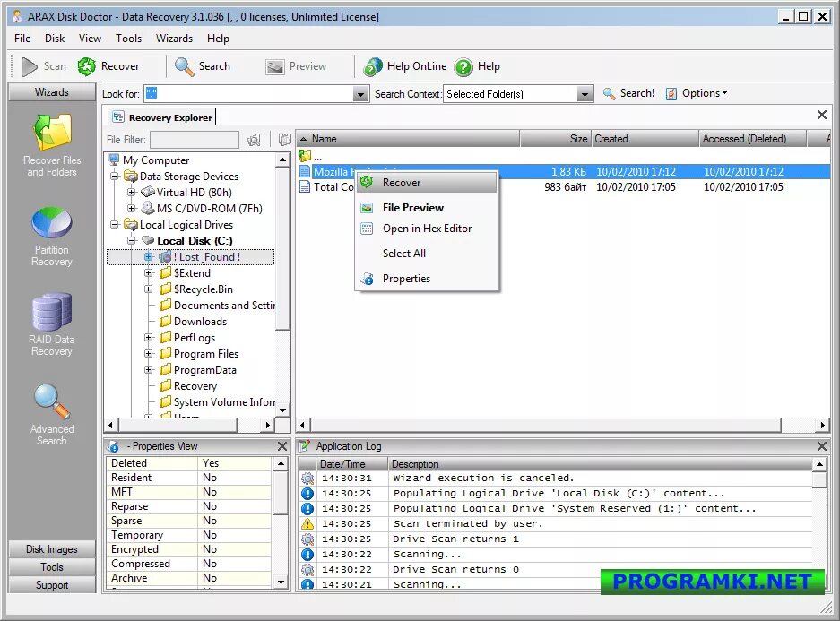Select the Total Co... file row
This screenshot has width=840, height=621.
click(x=563, y=187)
